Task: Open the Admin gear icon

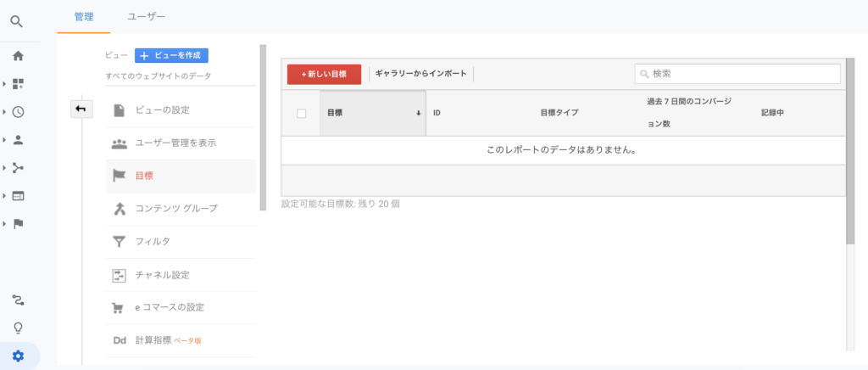Action: click(18, 356)
